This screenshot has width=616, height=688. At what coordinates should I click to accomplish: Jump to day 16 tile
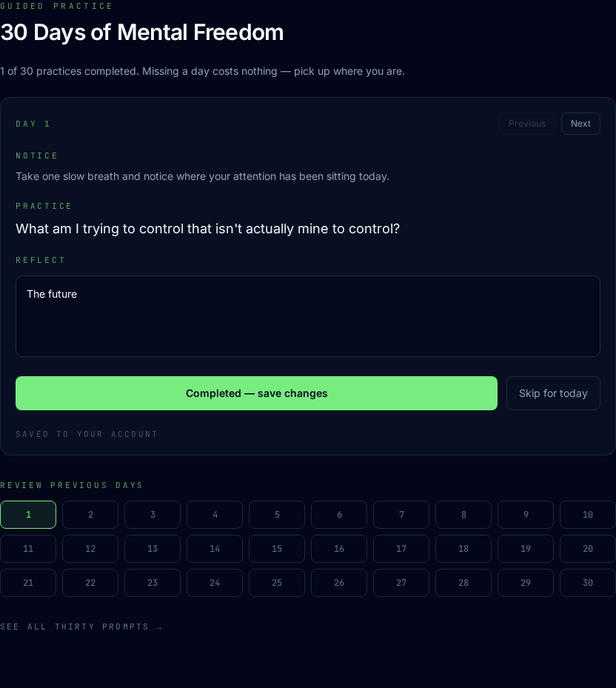339,549
